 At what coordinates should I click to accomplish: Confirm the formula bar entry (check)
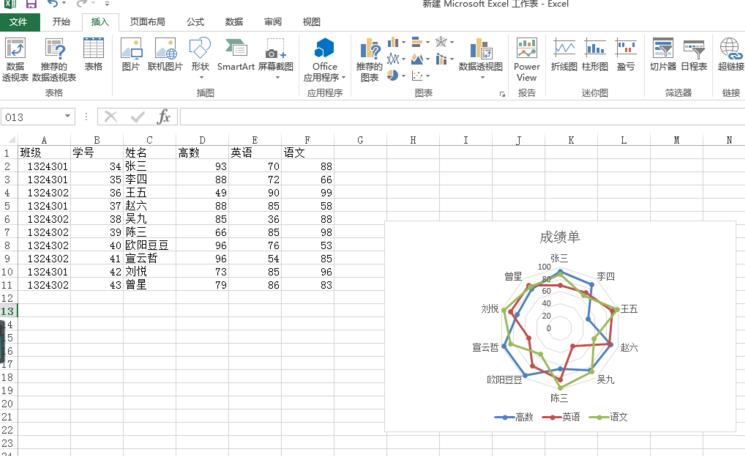click(137, 116)
